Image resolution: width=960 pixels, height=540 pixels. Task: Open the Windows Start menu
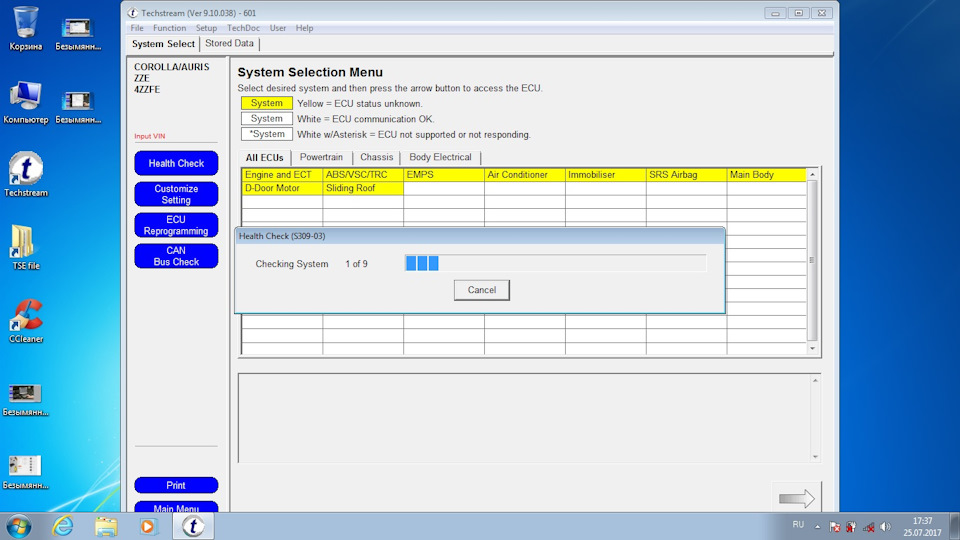[18, 527]
